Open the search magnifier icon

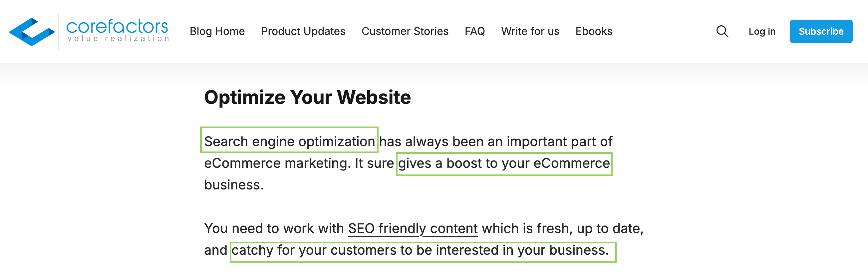pos(723,31)
